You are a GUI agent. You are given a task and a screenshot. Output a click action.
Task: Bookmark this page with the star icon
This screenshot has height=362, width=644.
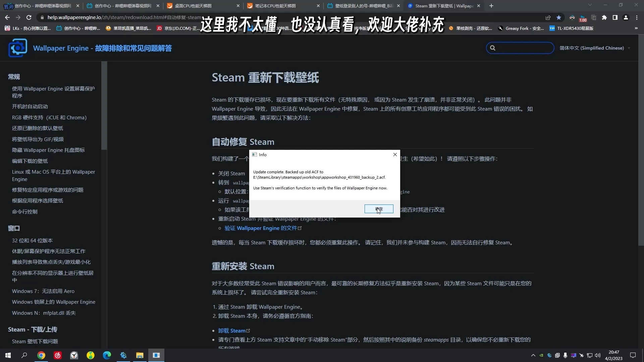click(559, 17)
